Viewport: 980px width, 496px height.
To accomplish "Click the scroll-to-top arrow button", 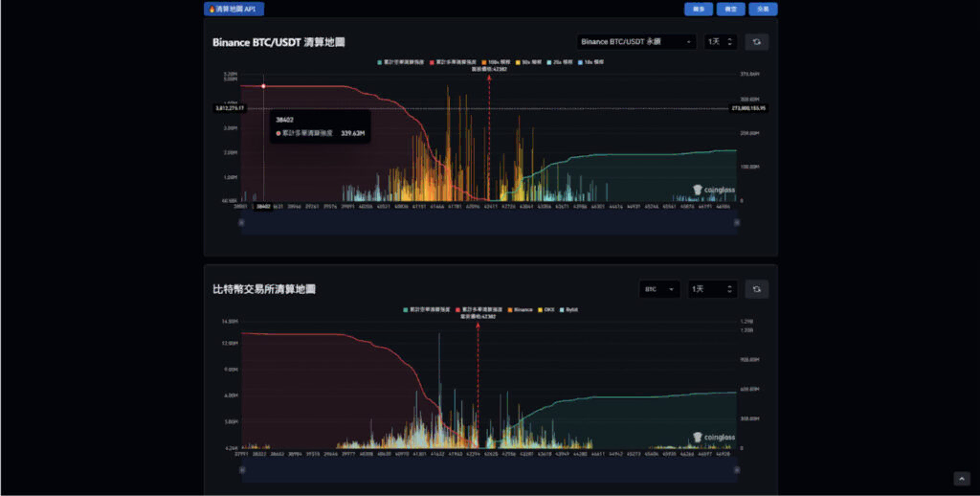I will tap(962, 479).
